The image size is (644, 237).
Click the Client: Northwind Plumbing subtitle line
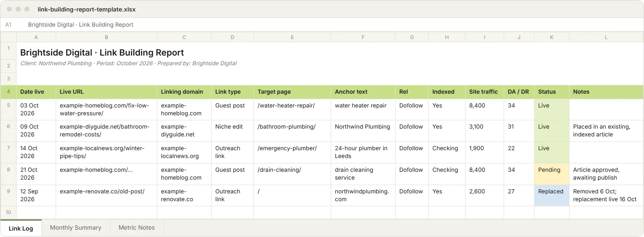[x=128, y=63]
